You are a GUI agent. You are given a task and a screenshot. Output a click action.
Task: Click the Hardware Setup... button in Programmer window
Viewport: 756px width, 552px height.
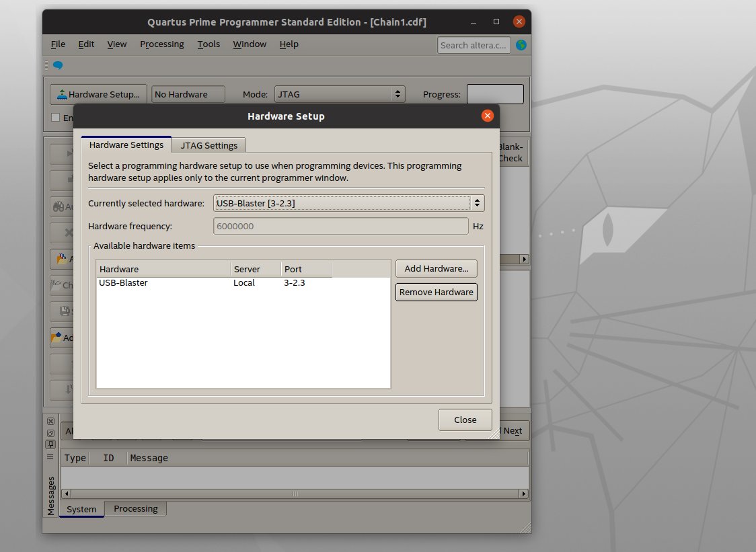click(98, 95)
